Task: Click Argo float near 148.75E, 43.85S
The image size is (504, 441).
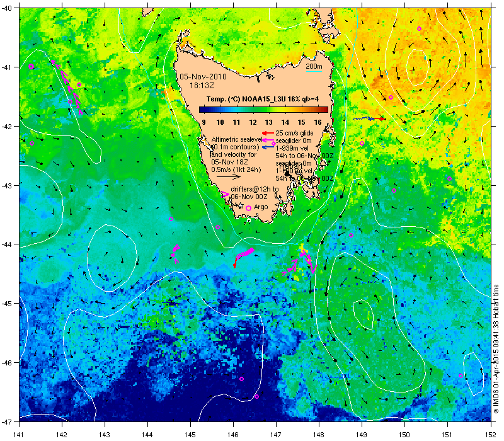Action: [x=352, y=235]
